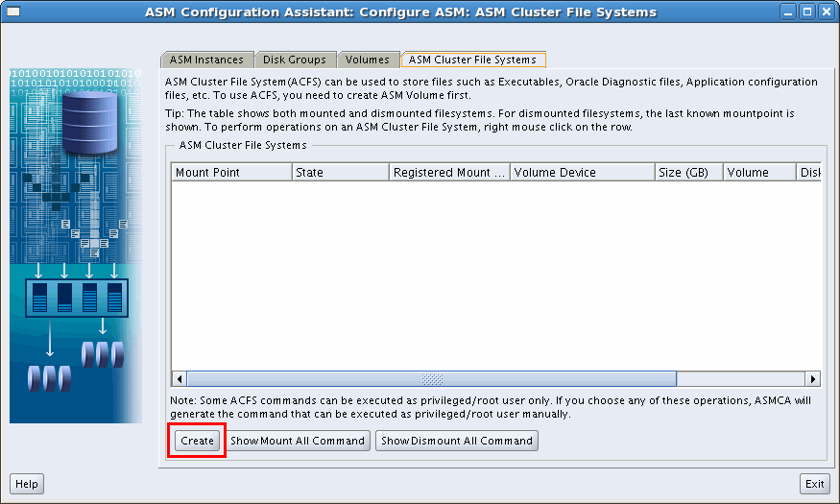Click the Size (GB) column header
The width and height of the screenshot is (840, 504).
(x=689, y=173)
